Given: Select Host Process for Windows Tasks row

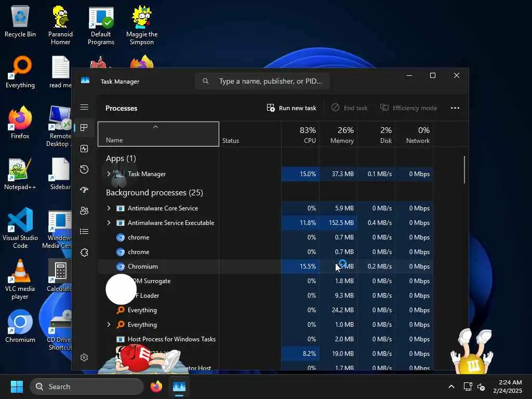Looking at the screenshot, I should click(265, 339).
